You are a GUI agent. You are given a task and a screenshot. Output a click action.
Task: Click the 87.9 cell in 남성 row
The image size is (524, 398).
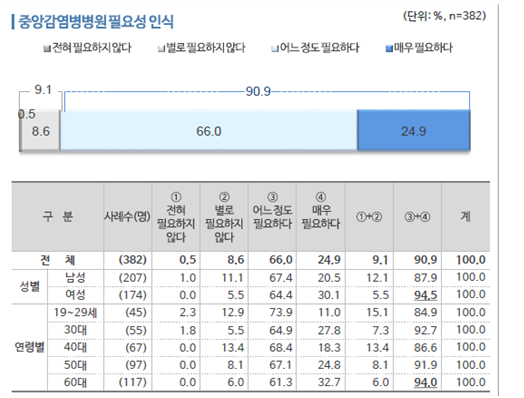pos(425,278)
